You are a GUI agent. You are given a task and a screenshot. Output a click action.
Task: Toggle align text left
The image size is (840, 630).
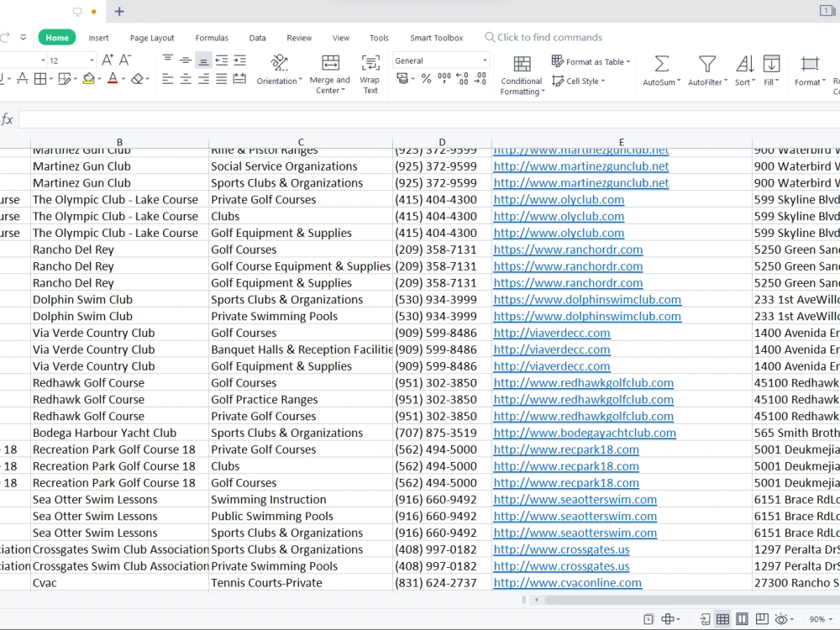[x=168, y=79]
